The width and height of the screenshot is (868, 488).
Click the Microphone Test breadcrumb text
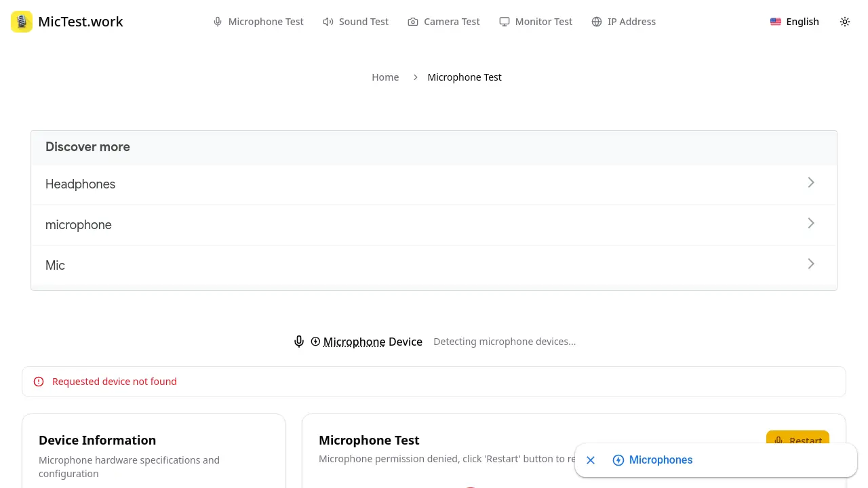[x=465, y=77]
